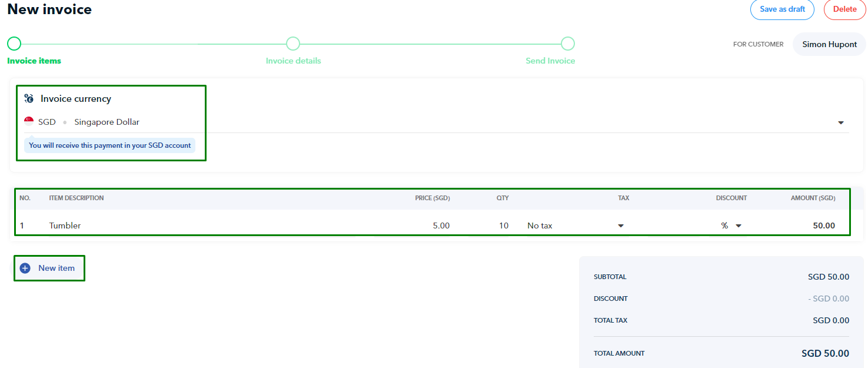This screenshot has width=868, height=368.
Task: Click the Simon Hupont customer chip
Action: click(829, 45)
